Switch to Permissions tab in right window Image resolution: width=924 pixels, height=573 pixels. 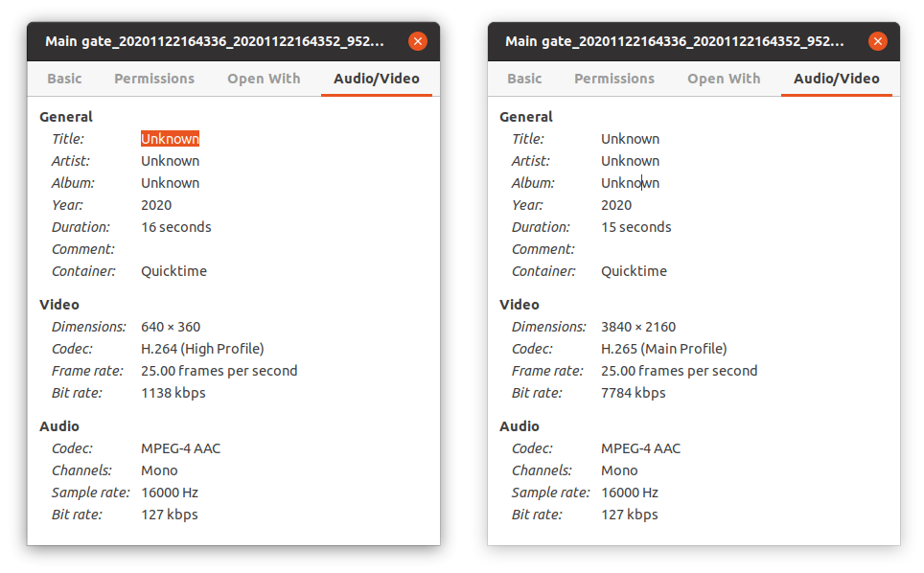(x=614, y=79)
